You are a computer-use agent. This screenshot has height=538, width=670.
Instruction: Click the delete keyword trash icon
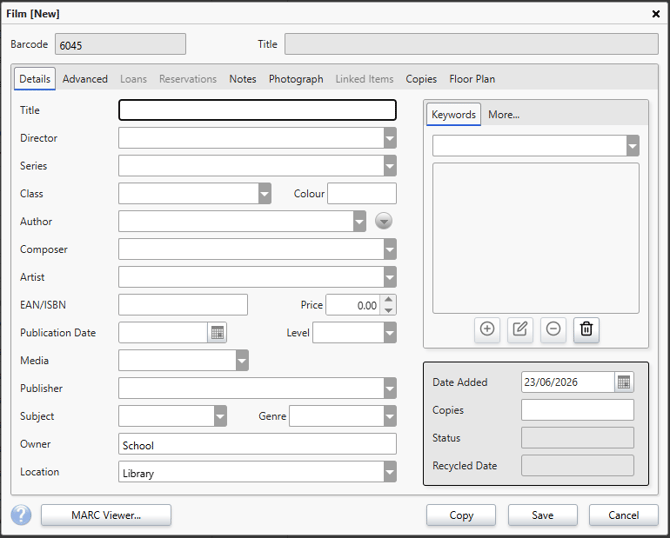(586, 329)
